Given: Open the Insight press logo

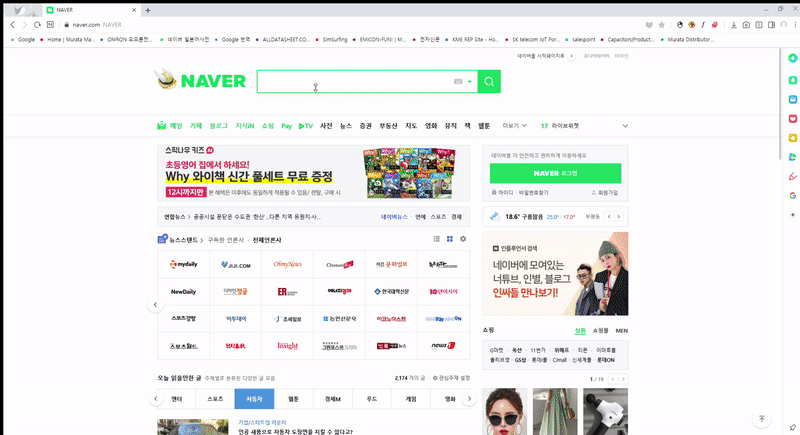Looking at the screenshot, I should [x=287, y=346].
